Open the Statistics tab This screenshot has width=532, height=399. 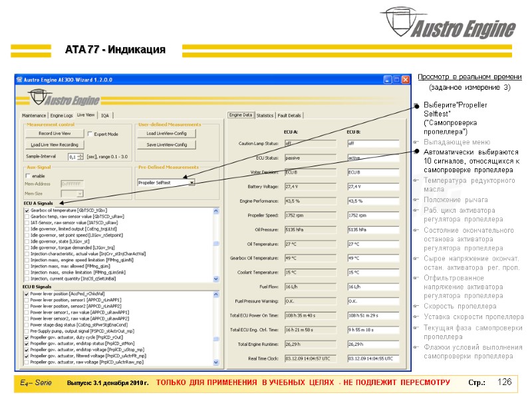pyautogui.click(x=265, y=116)
